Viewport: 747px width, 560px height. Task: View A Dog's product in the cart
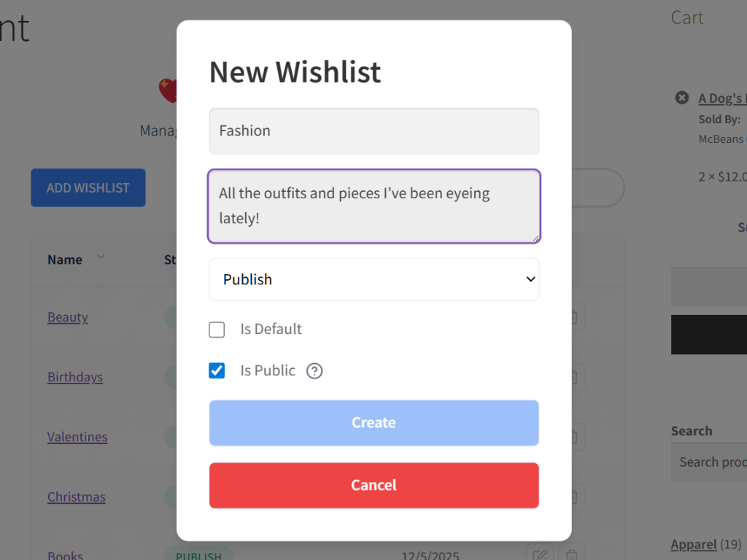(x=722, y=97)
